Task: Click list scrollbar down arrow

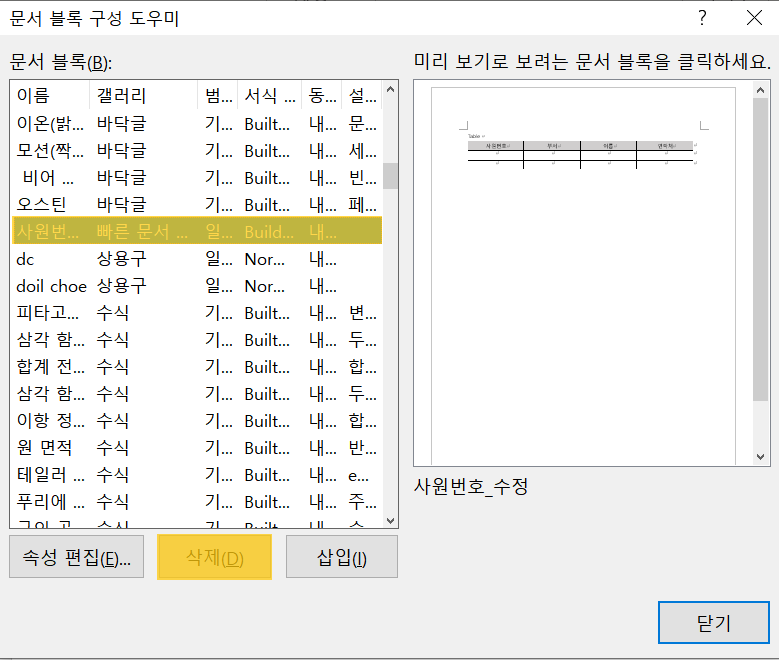Action: [x=390, y=520]
